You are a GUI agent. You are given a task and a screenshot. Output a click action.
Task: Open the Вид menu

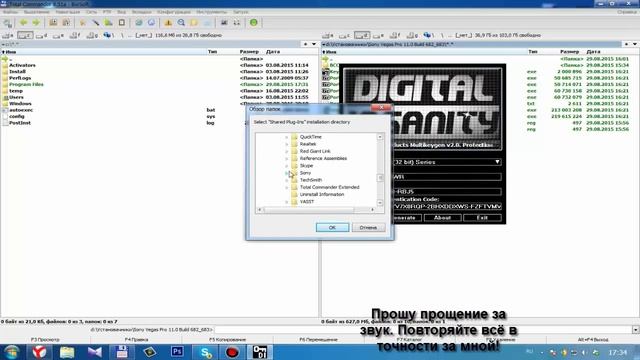(x=121, y=12)
